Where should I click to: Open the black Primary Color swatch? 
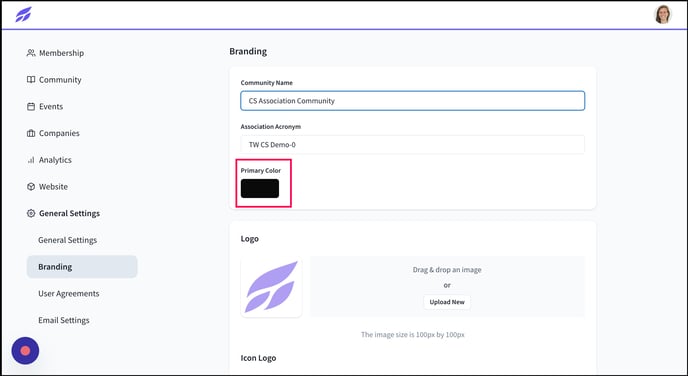click(x=260, y=188)
